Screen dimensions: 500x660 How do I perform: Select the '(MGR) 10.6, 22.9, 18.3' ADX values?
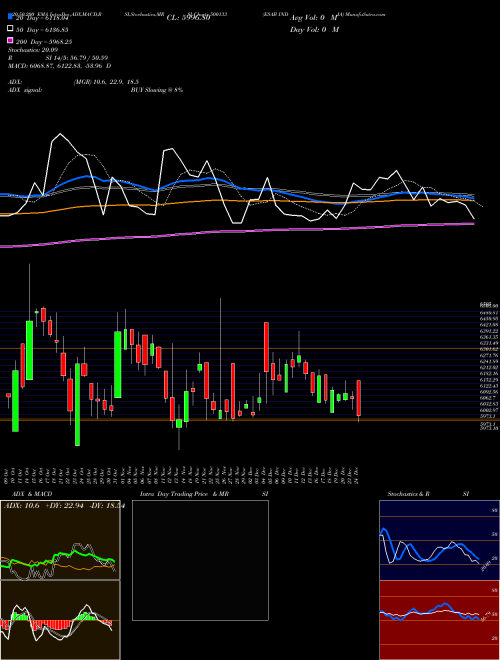click(x=106, y=82)
